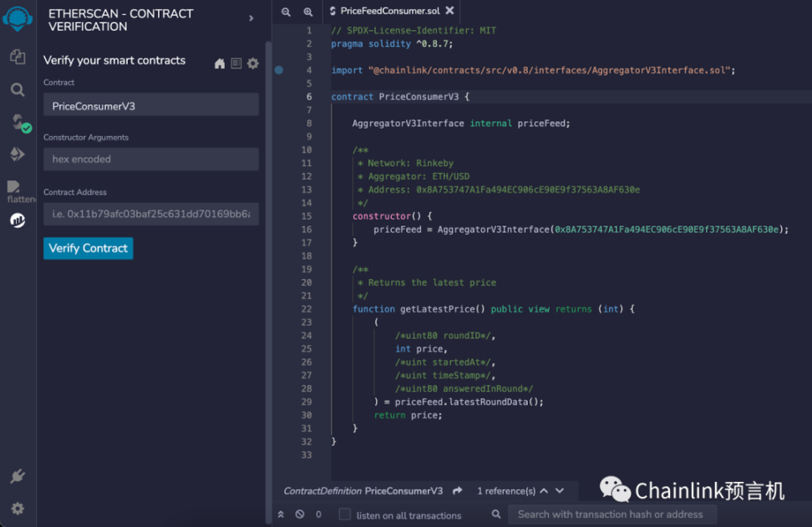Open Deploy & Run Transactions icon

(x=18, y=155)
